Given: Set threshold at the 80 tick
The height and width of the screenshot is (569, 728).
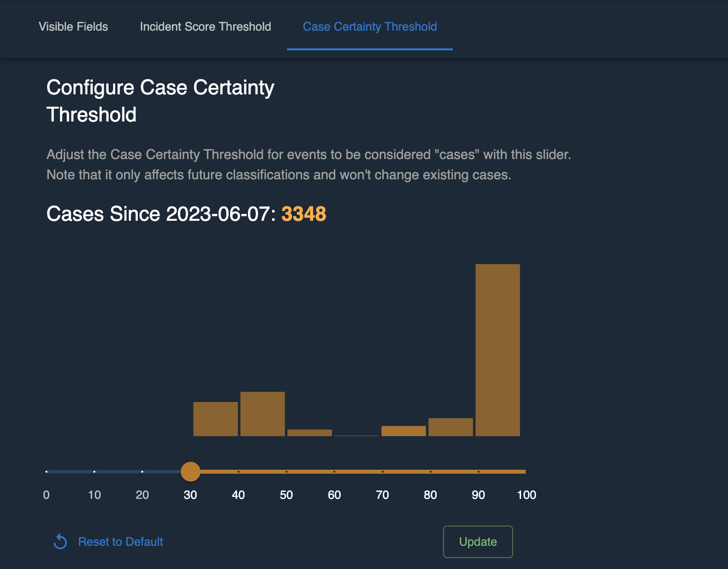Looking at the screenshot, I should 431,472.
